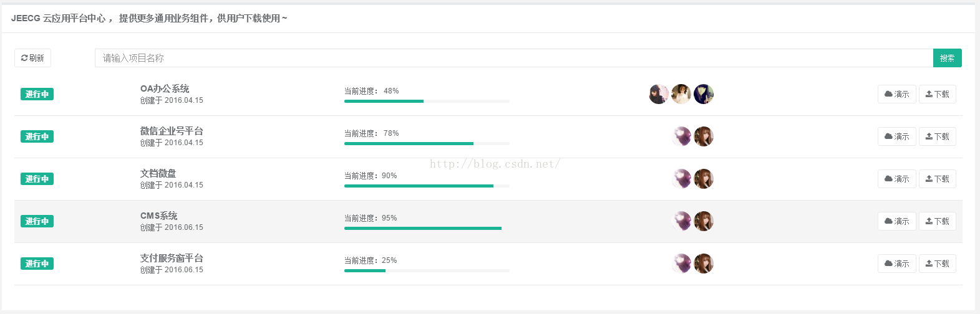This screenshot has height=314, width=980.
Task: Click brown-haired avatar in 支付服务窗平台 row
Action: pyautogui.click(x=704, y=264)
